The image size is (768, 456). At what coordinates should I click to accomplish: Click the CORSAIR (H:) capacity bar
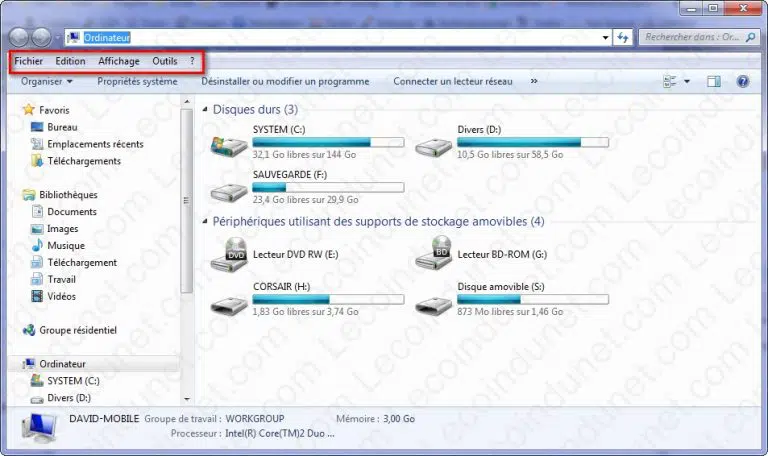click(328, 299)
